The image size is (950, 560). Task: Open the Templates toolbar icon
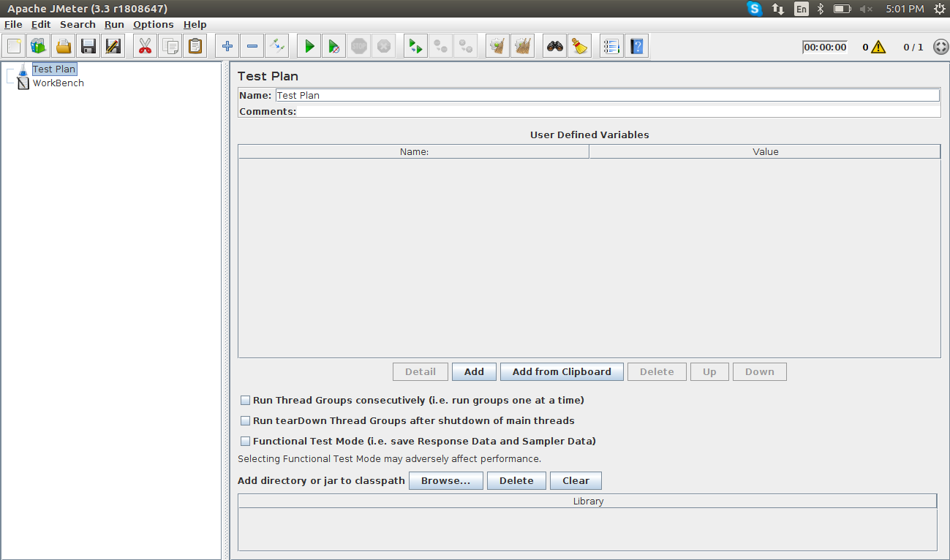(39, 47)
